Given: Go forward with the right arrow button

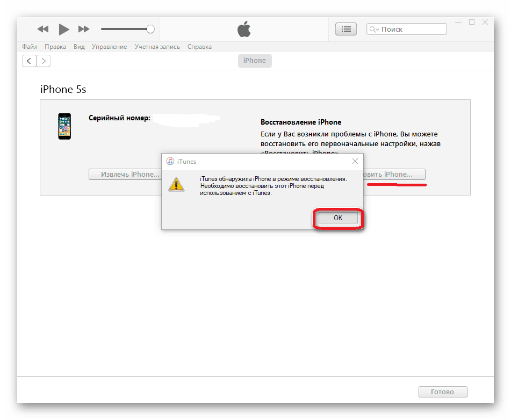Looking at the screenshot, I should (44, 61).
